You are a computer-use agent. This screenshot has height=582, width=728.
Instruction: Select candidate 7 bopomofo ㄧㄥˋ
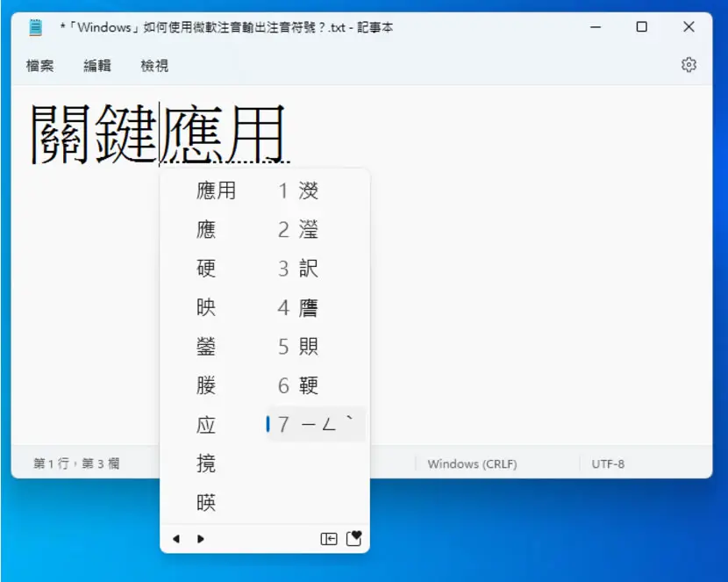316,424
